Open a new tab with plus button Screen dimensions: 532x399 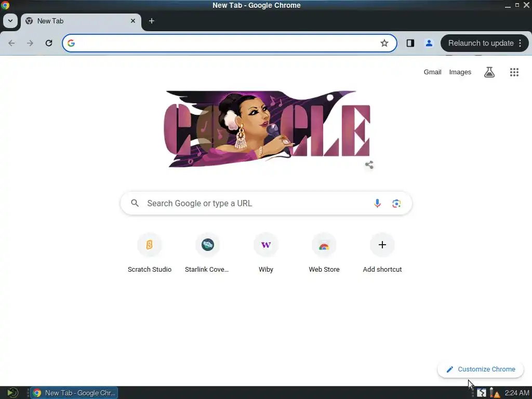152,21
